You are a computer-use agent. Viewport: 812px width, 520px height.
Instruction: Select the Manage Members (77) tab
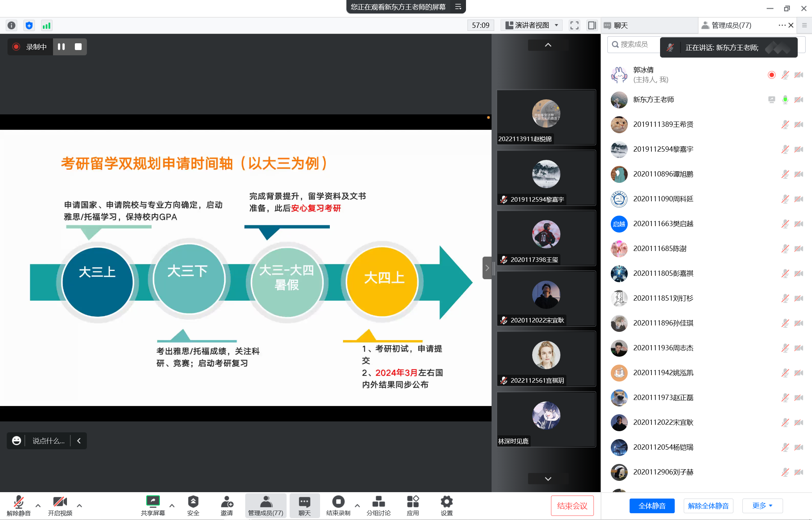click(x=731, y=26)
